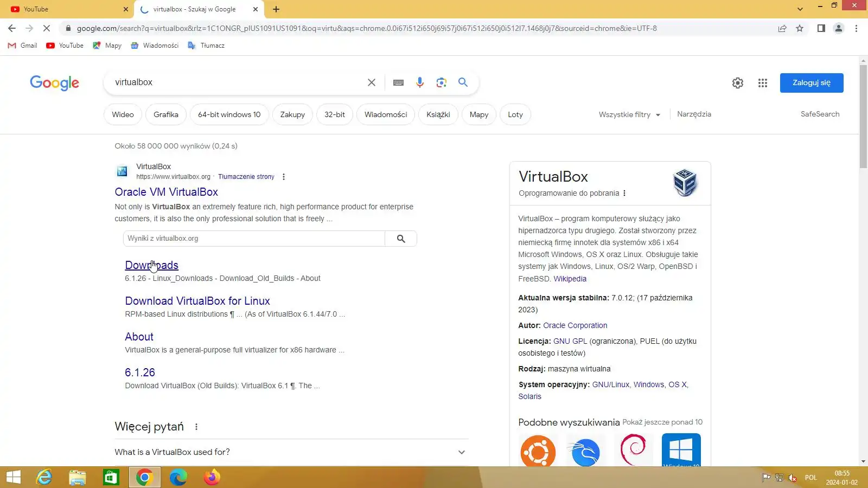
Task: Switch to the YouTube tab
Action: 65,9
